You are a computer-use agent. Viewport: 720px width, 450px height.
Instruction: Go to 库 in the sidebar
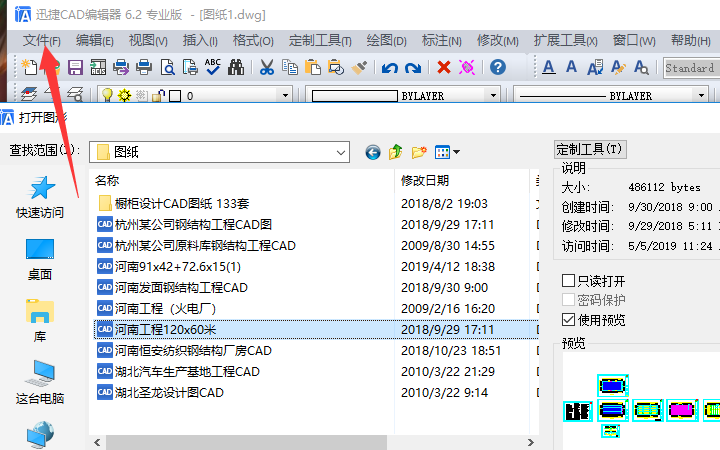40,321
